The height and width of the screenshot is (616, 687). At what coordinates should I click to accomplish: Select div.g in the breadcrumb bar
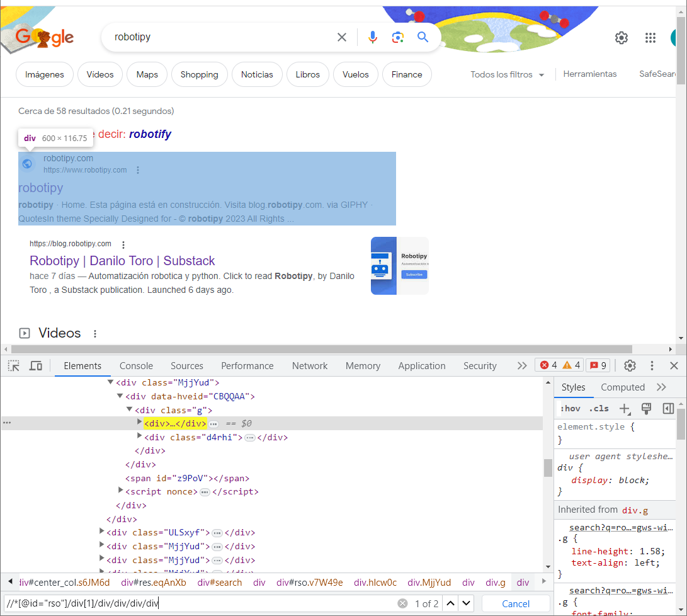click(x=495, y=583)
